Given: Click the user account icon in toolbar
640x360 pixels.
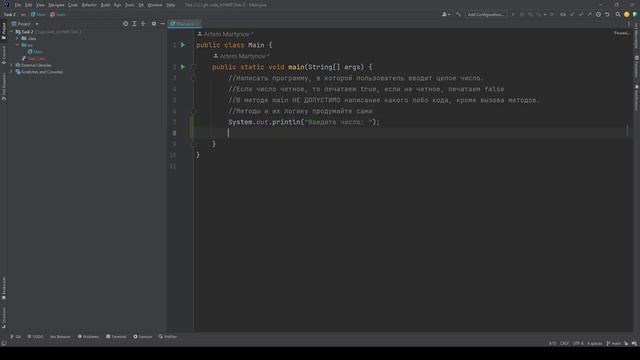Looking at the screenshot, I should (446, 14).
